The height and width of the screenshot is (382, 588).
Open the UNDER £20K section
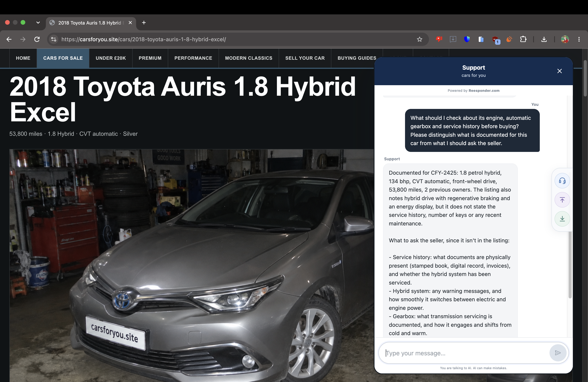[111, 58]
